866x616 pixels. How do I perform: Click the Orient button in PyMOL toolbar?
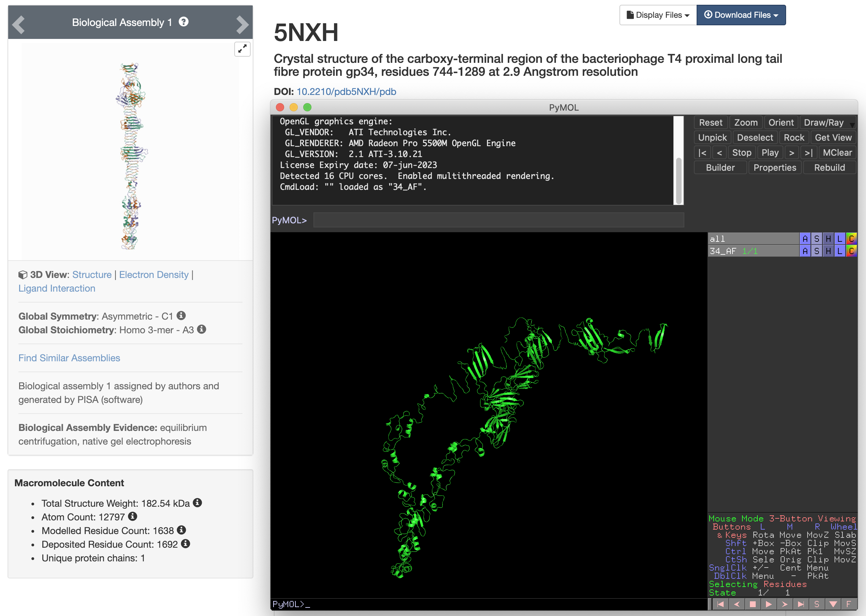780,123
